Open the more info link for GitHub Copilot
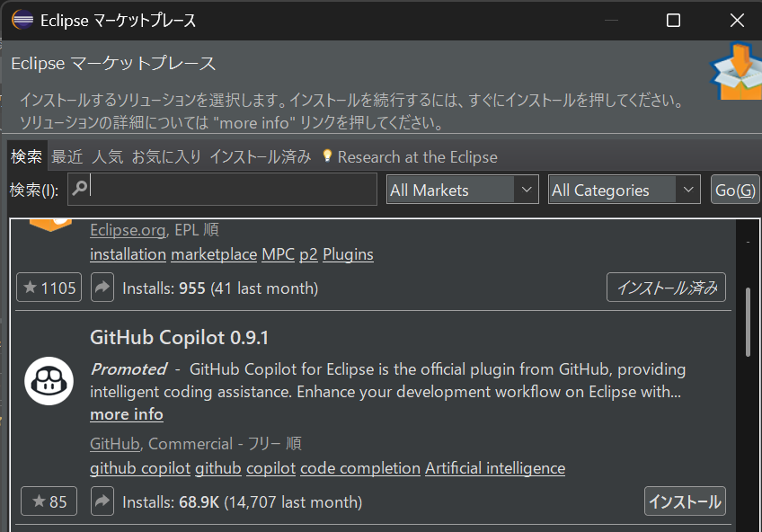Viewport: 762px width, 532px height. pyautogui.click(x=127, y=414)
